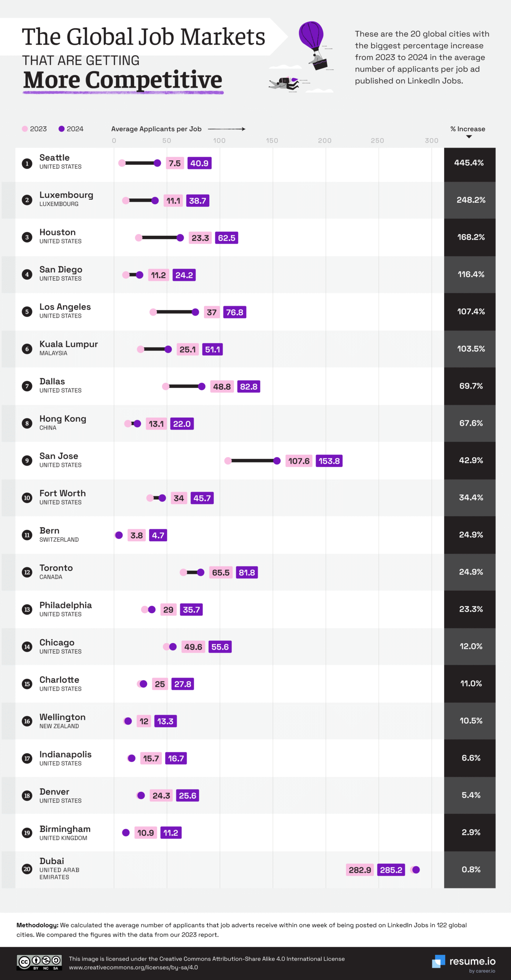Click the Average Applicants per Job arrow
Screen dimensions: 511x980
(226, 129)
